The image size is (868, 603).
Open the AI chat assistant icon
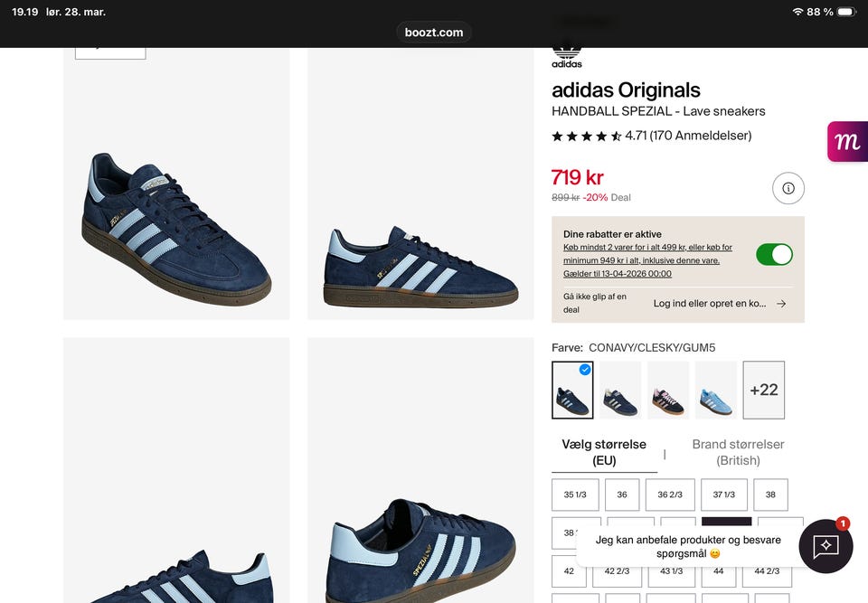point(826,546)
